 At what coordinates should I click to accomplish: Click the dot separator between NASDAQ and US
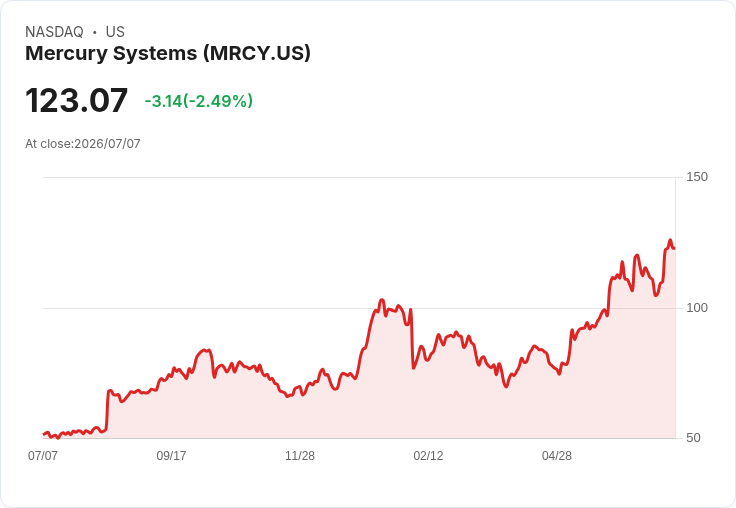click(94, 32)
